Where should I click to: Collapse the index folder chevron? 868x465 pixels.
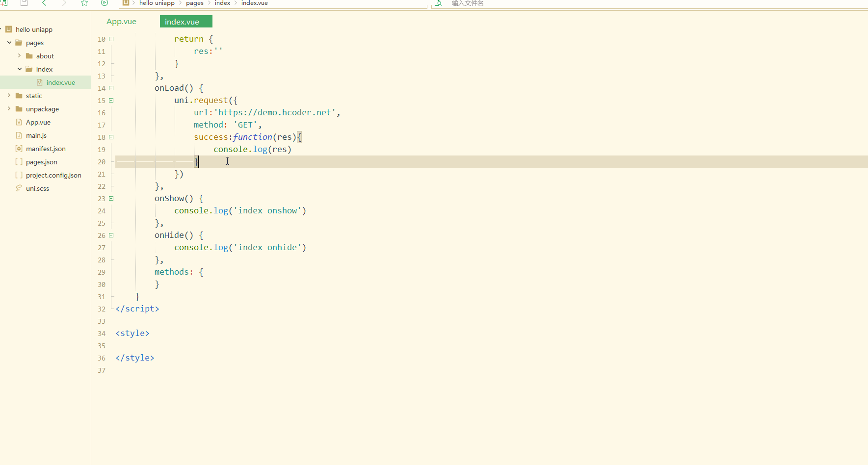click(x=20, y=69)
